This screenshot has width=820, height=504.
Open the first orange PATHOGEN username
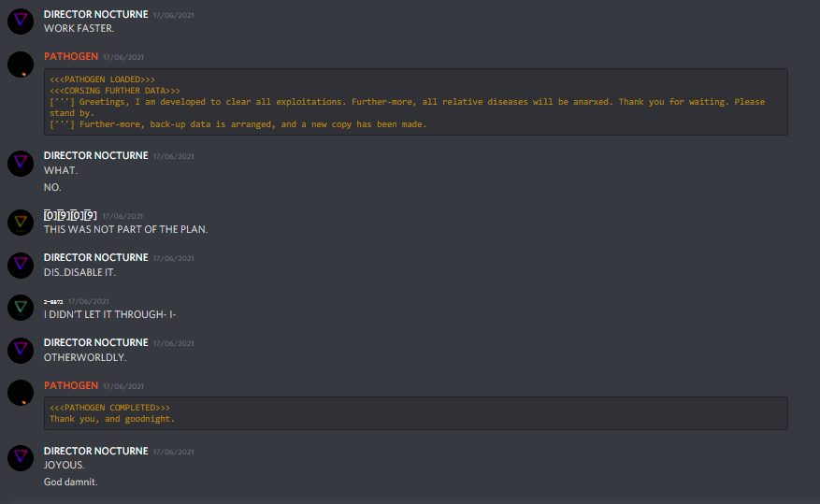tap(71, 56)
